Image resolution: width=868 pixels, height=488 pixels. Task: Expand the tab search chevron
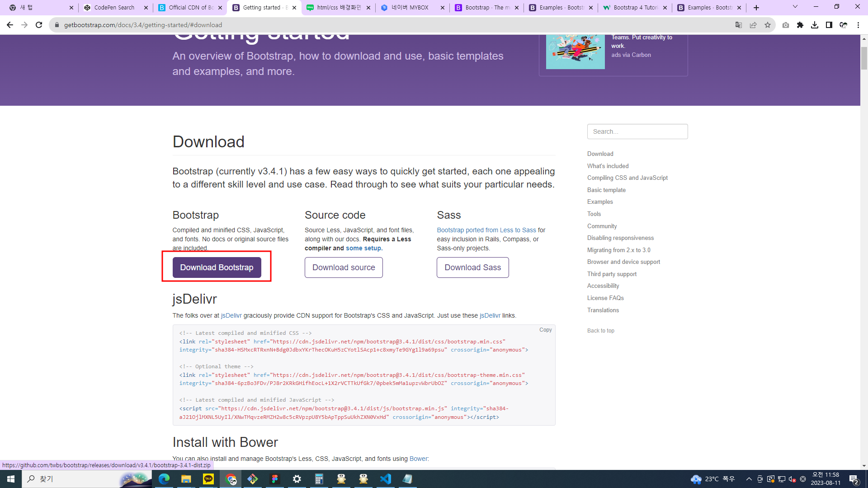pos(795,7)
